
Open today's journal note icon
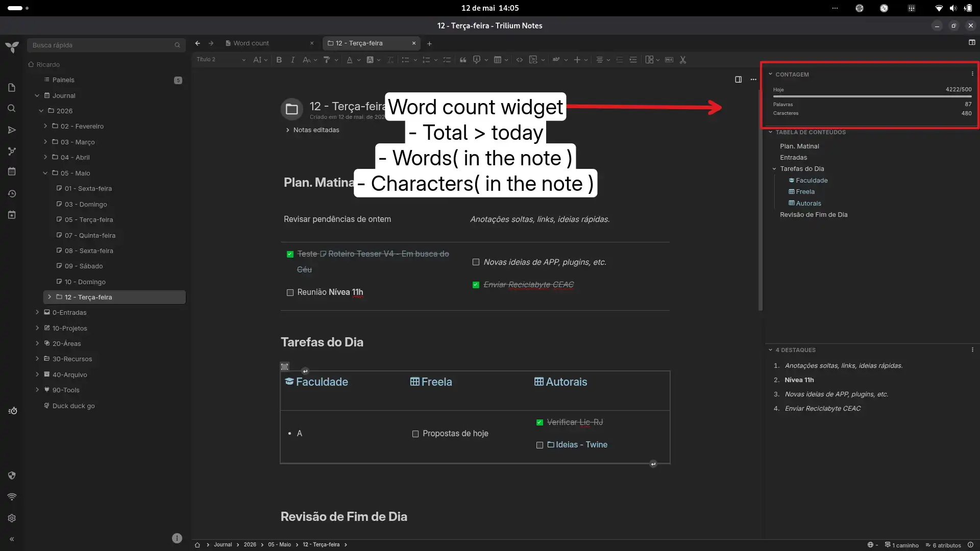pos(12,215)
